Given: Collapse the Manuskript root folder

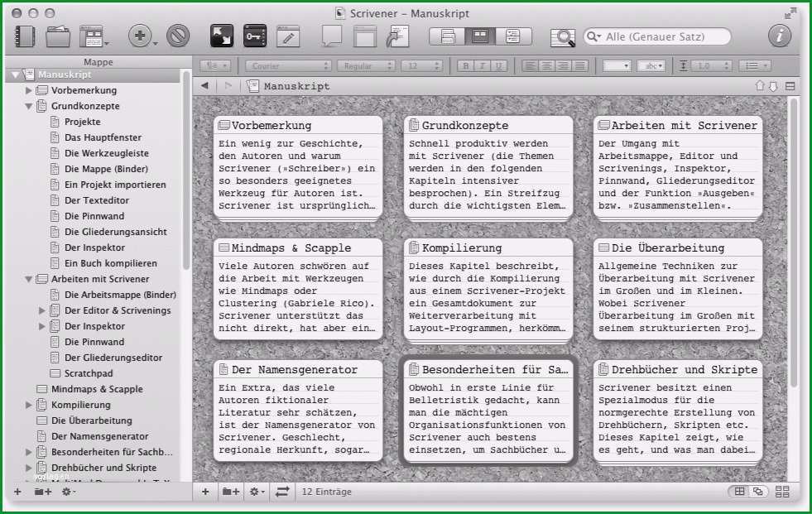Looking at the screenshot, I should point(15,74).
